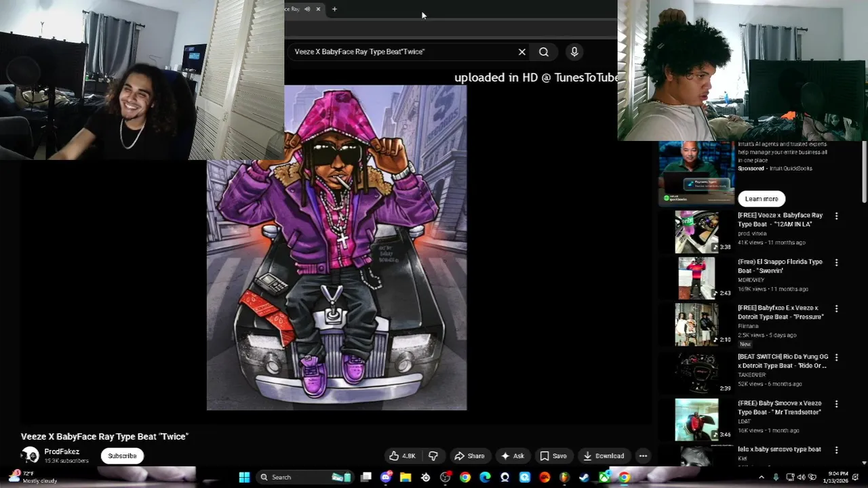Open File Explorer from taskbar
Viewport: 868px width, 488px height.
406,477
